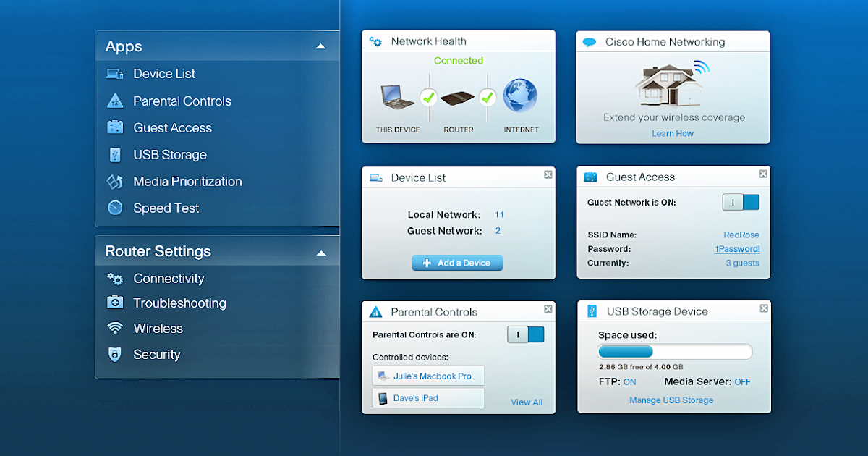868x456 pixels.
Task: Close the Device List widget
Action: pos(548,174)
